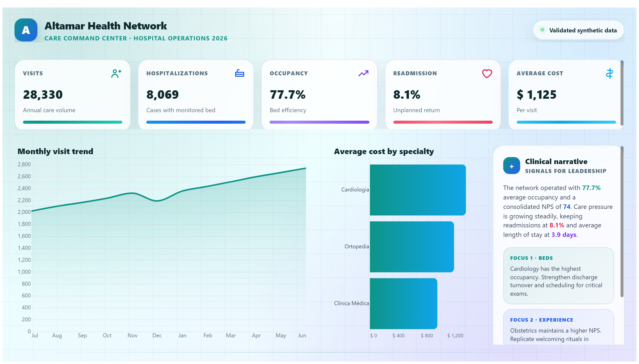Click the $ 1,200 x-axis label
Screen dimensions: 639x364
point(455,336)
